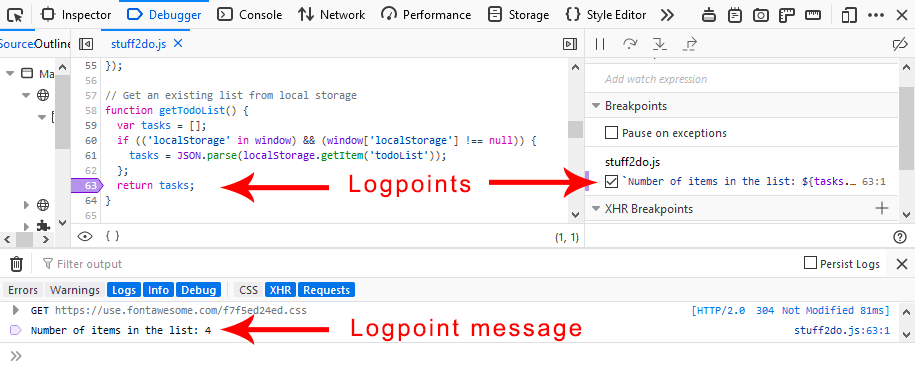Click the Add watch expression field

point(741,79)
